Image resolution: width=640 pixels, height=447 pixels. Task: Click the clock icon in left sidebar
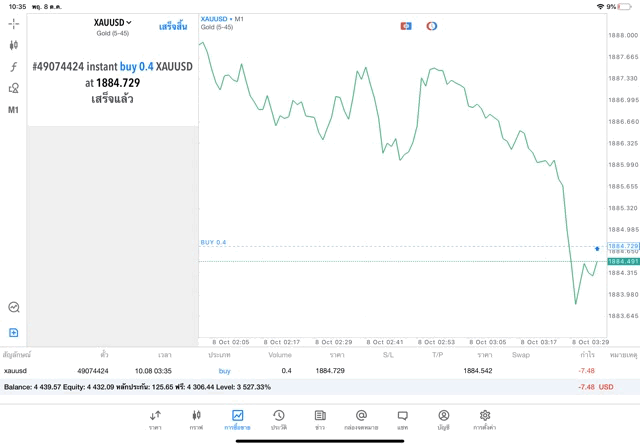pos(14,308)
